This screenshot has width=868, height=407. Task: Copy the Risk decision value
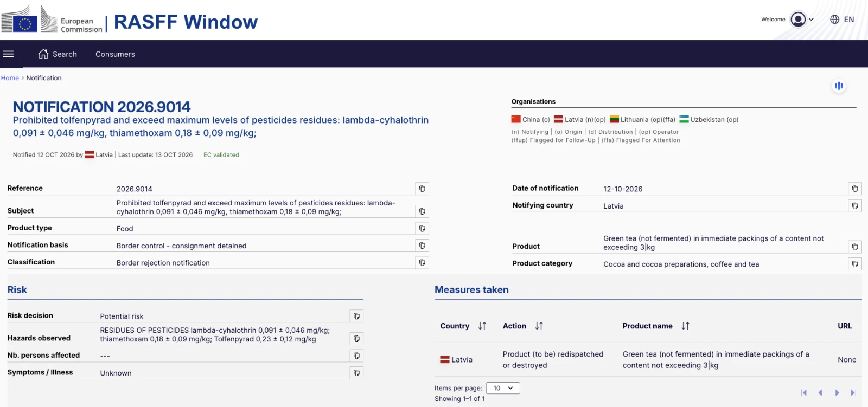click(x=356, y=316)
